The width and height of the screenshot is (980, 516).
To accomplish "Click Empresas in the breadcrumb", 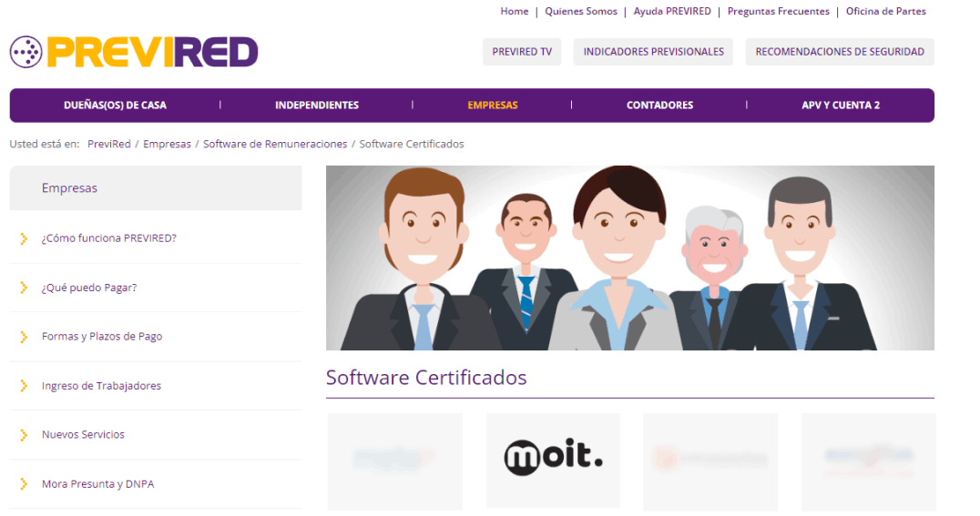I will click(167, 144).
